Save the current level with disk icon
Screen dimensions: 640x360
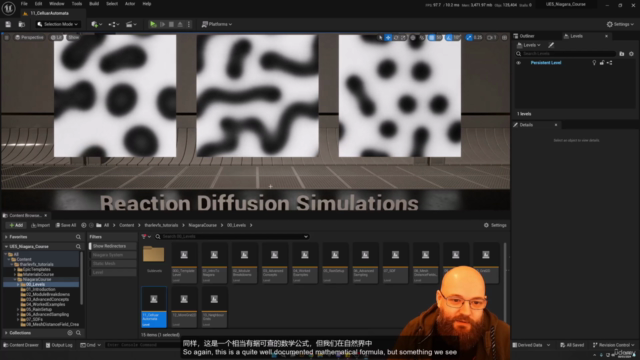click(x=8, y=24)
